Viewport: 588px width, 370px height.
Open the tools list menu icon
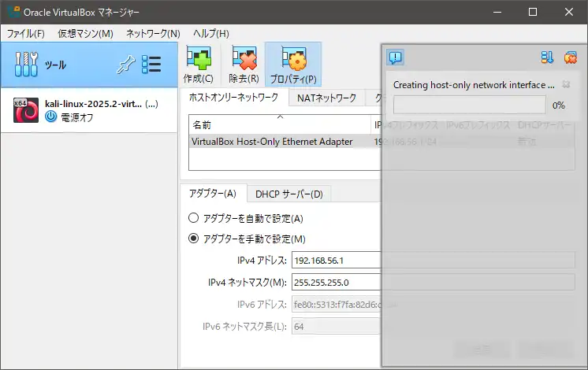click(x=151, y=65)
